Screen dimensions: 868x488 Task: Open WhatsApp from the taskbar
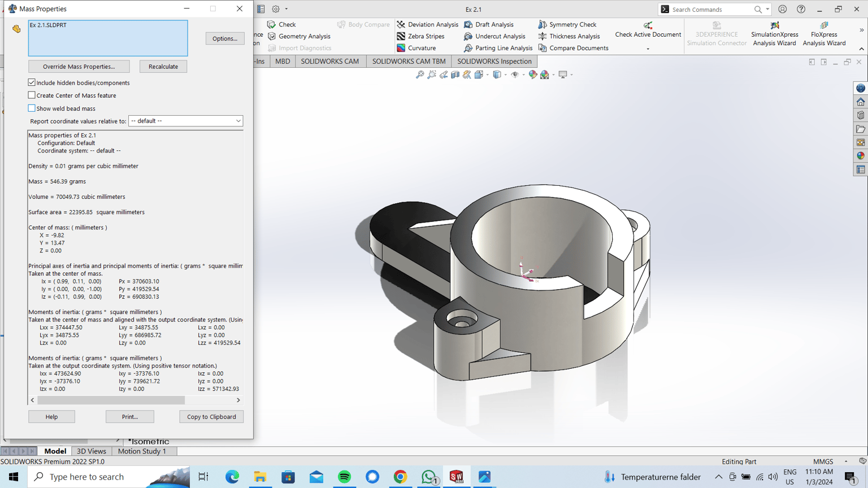(x=429, y=477)
